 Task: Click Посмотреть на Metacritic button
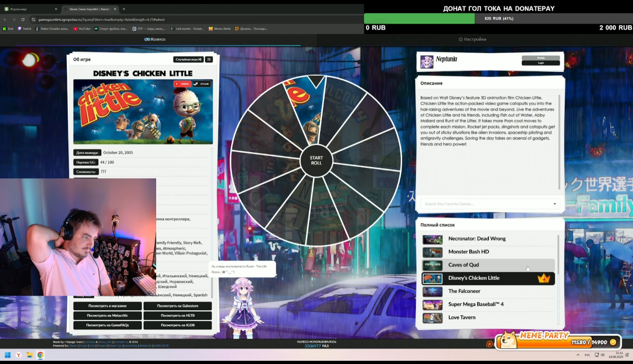click(107, 315)
